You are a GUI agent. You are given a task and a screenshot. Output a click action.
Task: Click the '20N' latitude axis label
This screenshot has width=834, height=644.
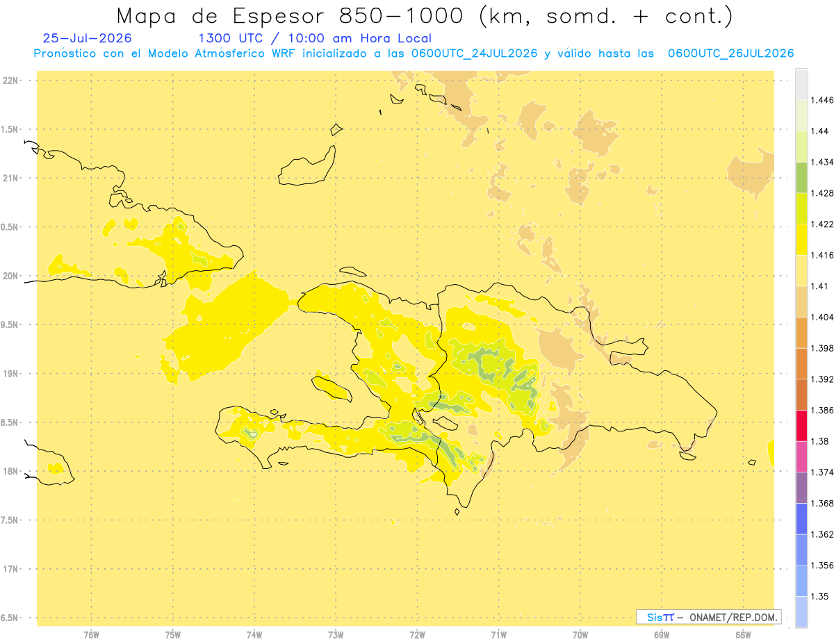coord(10,276)
